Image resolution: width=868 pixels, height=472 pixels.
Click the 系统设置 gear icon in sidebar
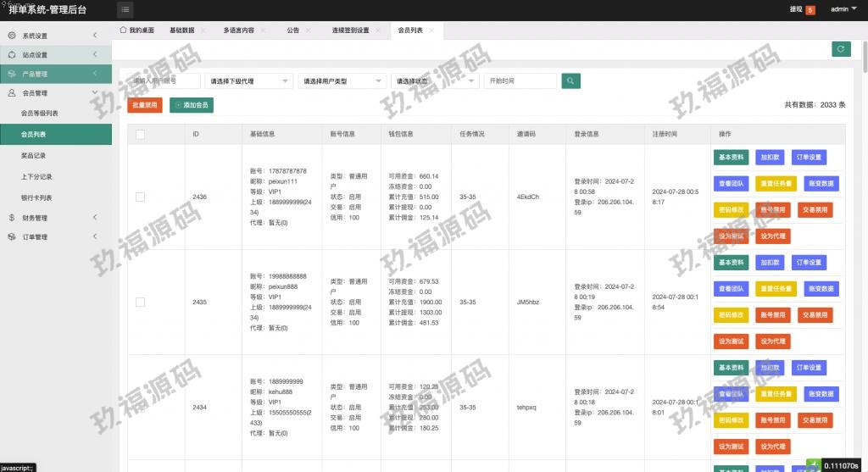[12, 36]
